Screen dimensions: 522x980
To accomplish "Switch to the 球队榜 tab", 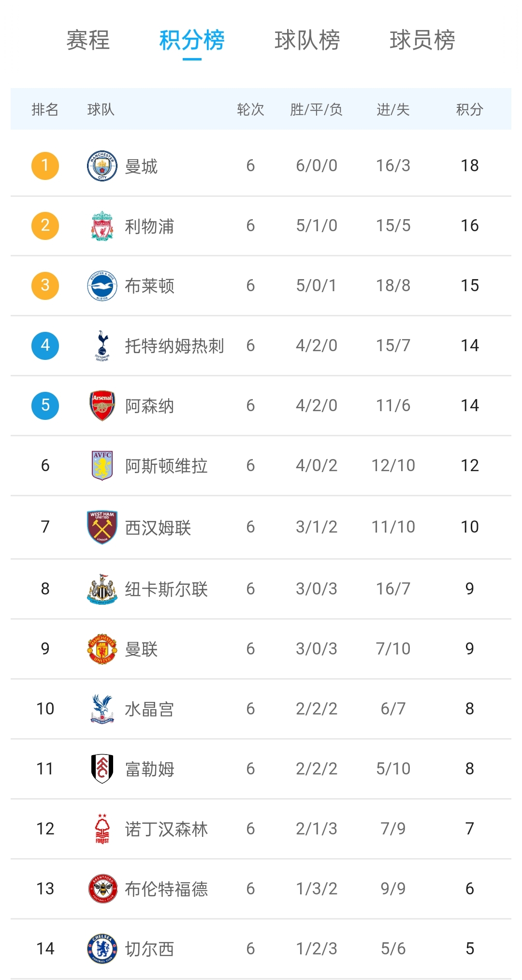I will pos(307,40).
